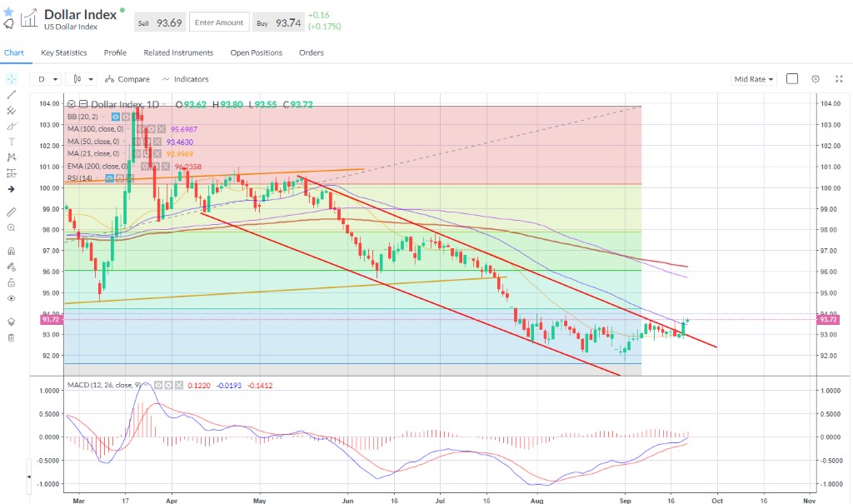This screenshot has width=853, height=504.
Task: Hide the EMA (200, close, 0) indicator
Action: (145, 167)
